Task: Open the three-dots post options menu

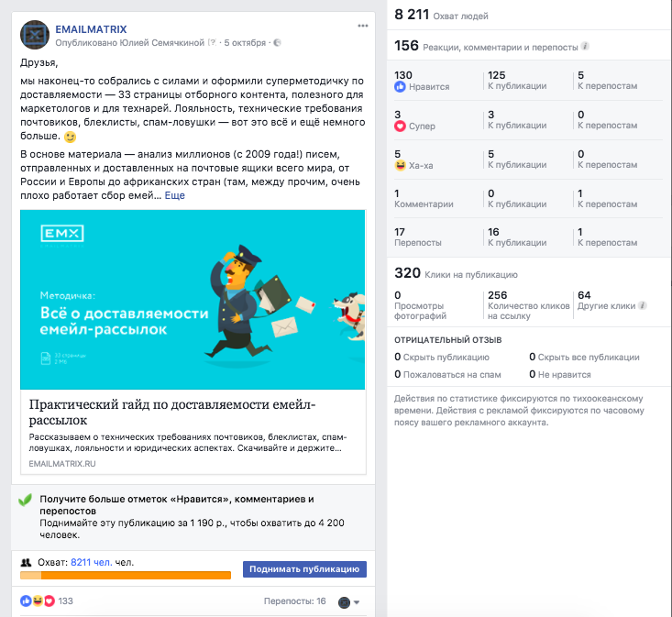Action: (362, 26)
